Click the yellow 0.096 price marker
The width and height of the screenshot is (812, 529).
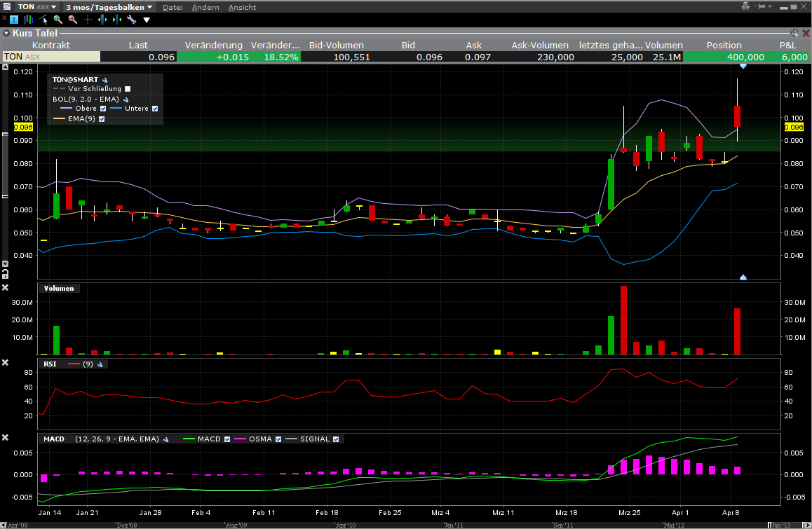[24, 128]
